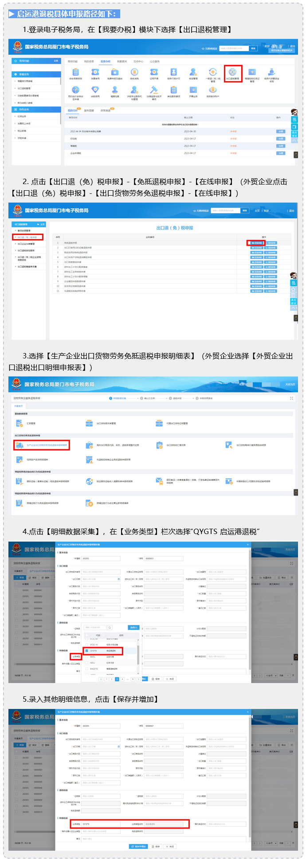Click the 出口货物报关单管理 icon
Image resolution: width=306 pixels, height=868 pixels.
tap(90, 423)
